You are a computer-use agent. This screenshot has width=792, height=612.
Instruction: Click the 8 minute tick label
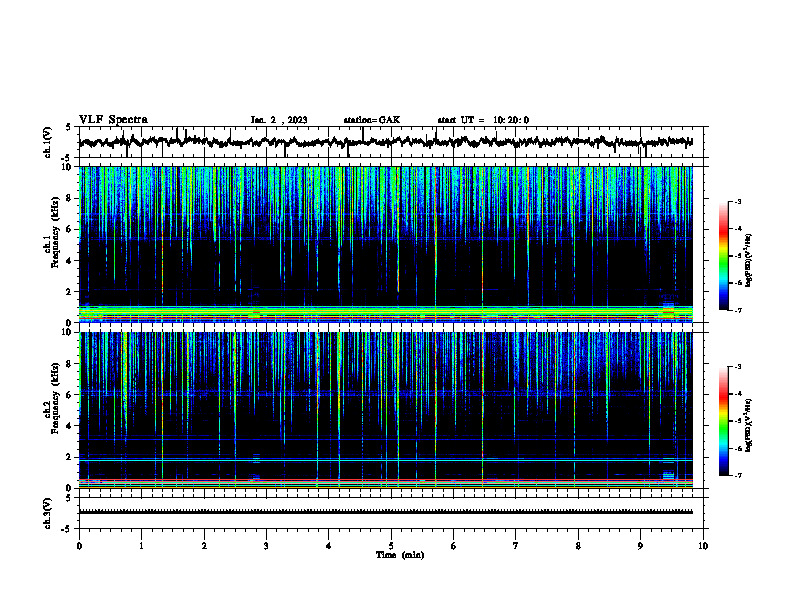pos(578,546)
